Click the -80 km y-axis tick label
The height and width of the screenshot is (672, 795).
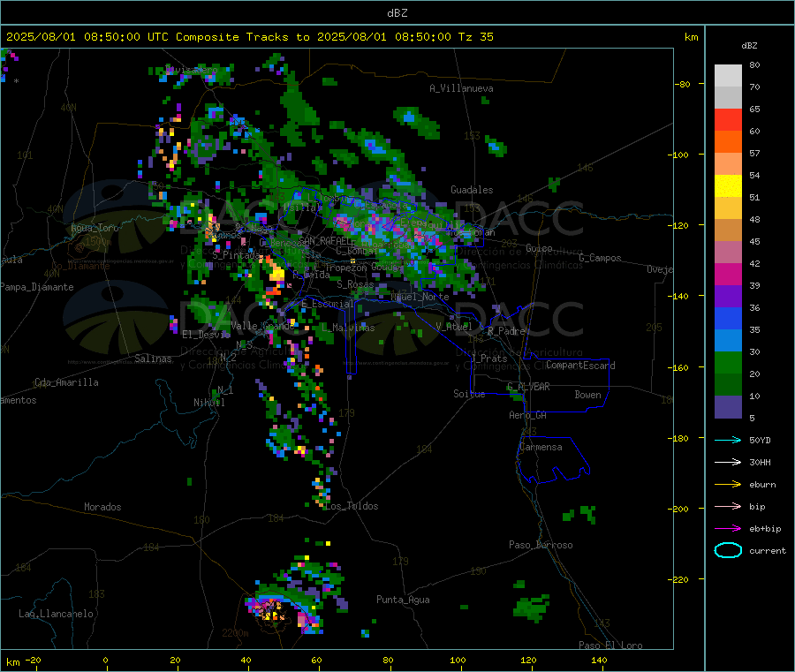pos(683,84)
